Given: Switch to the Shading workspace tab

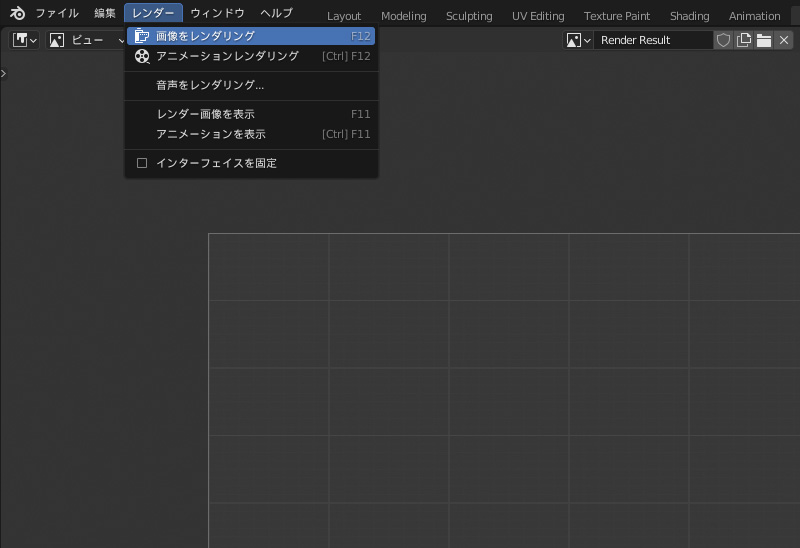Looking at the screenshot, I should [x=689, y=16].
